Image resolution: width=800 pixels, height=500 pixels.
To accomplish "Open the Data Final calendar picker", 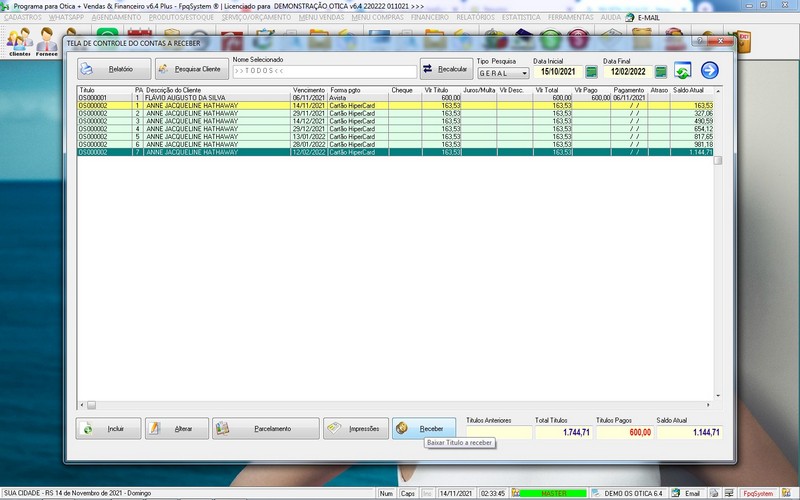I will coord(661,71).
